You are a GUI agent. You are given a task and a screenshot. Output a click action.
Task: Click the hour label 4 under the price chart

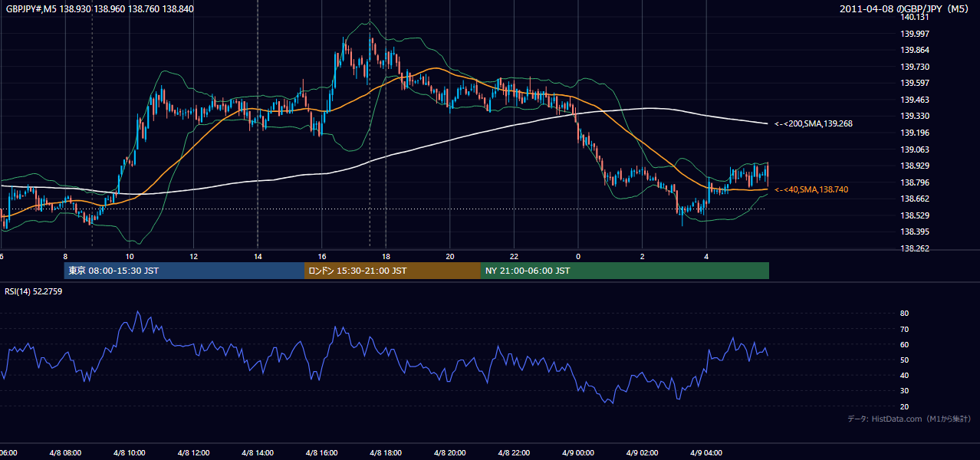706,256
